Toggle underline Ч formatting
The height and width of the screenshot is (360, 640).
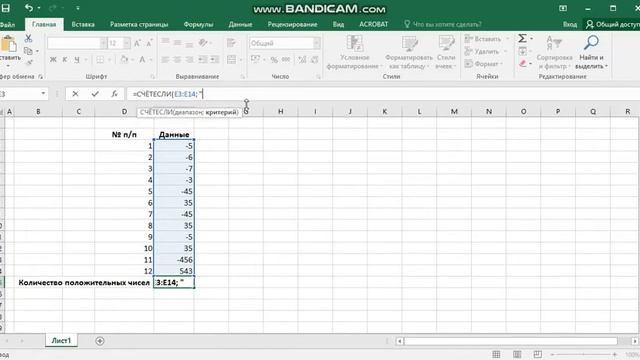76,60
